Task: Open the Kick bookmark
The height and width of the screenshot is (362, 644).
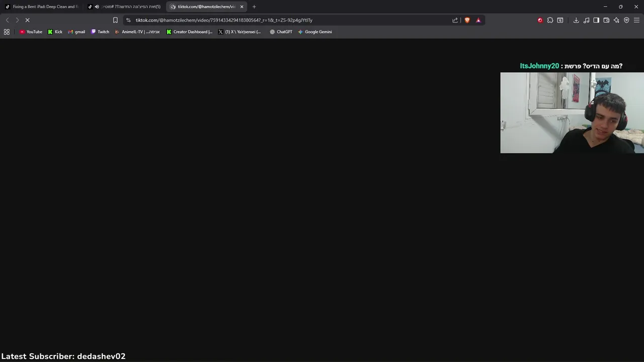Action: (x=55, y=32)
